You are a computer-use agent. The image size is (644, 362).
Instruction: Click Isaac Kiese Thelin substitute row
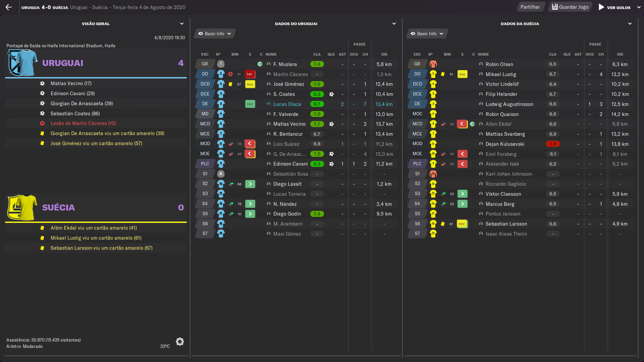520,234
